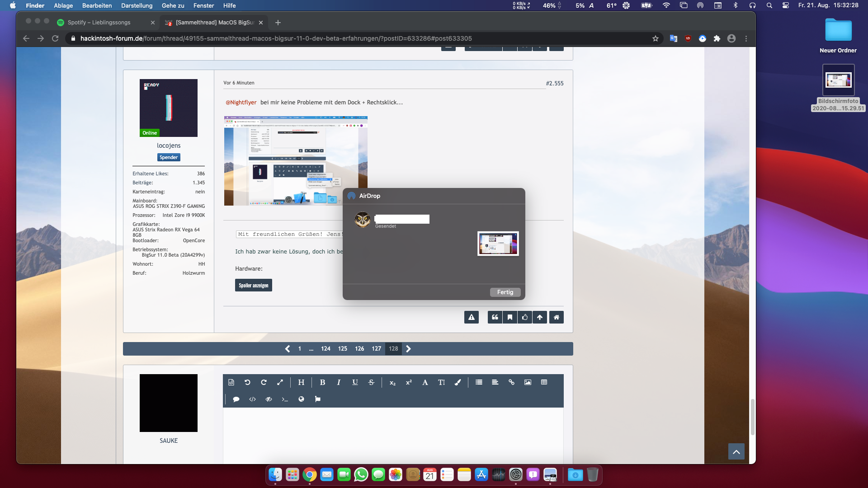
Task: Toggle bold formatting in editor
Action: point(322,382)
